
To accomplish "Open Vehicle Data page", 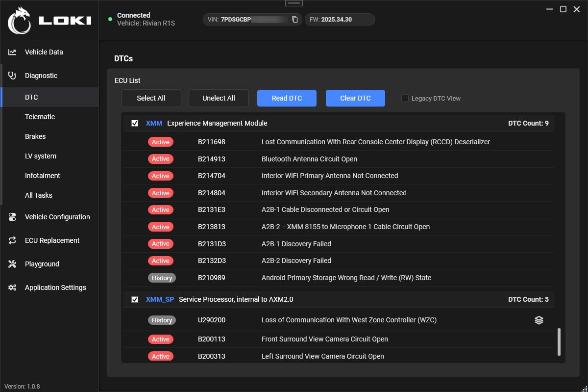I will coord(49,52).
